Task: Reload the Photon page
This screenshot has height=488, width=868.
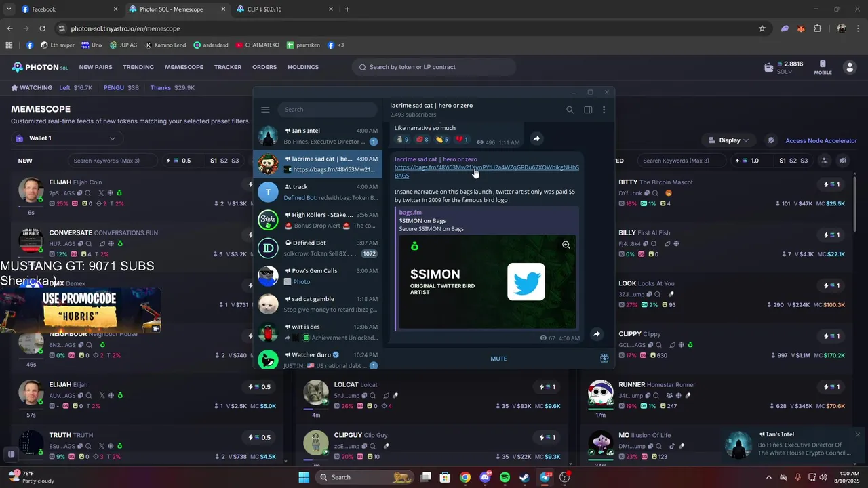Action: pos(42,28)
